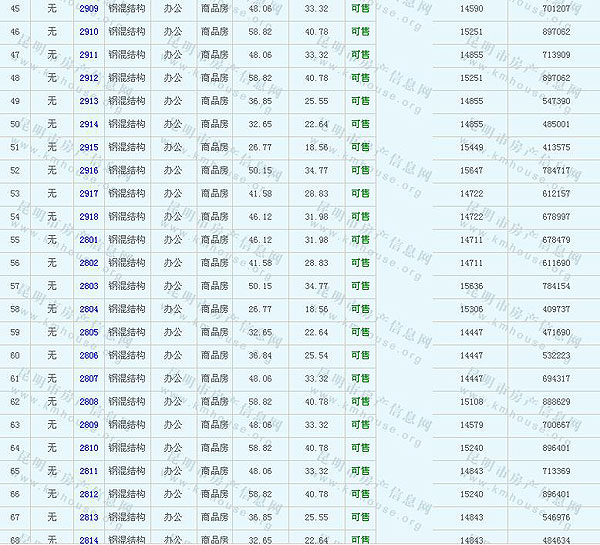Open room 2813 details link

[x=89, y=518]
